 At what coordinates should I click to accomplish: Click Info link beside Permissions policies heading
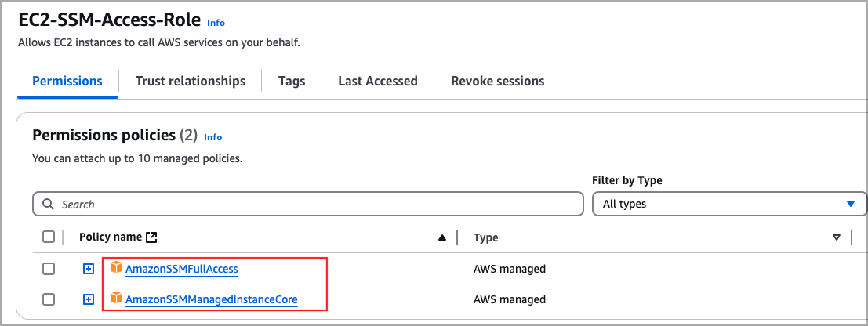212,136
